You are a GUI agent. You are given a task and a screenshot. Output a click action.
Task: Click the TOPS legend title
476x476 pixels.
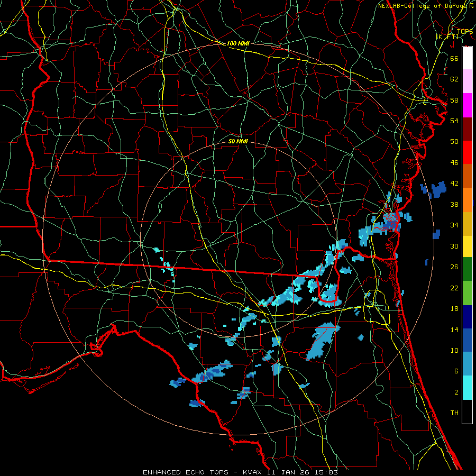(465, 31)
